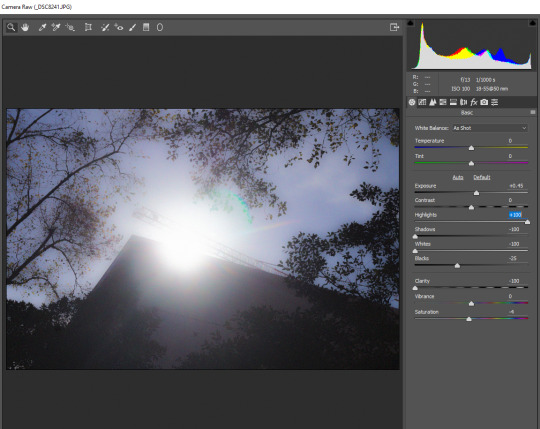Click the Contrast slider handle
Image resolution: width=540 pixels, height=429 pixels.
pyautogui.click(x=471, y=207)
